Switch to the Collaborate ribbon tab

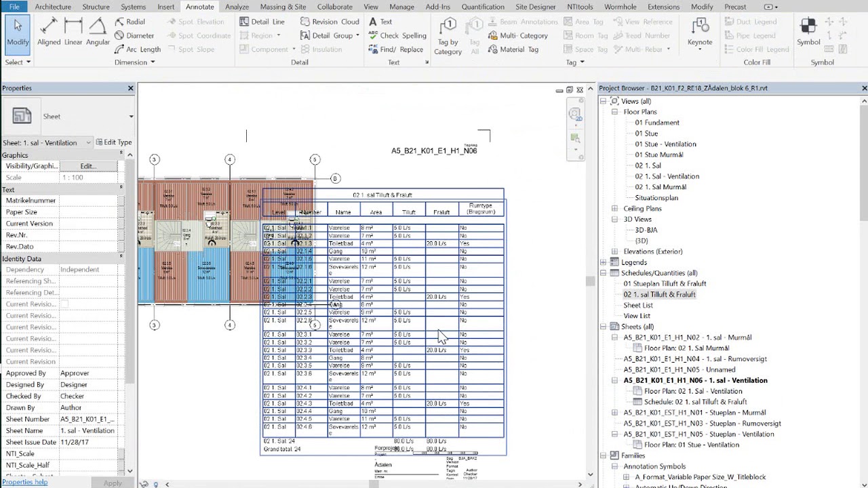tap(335, 7)
